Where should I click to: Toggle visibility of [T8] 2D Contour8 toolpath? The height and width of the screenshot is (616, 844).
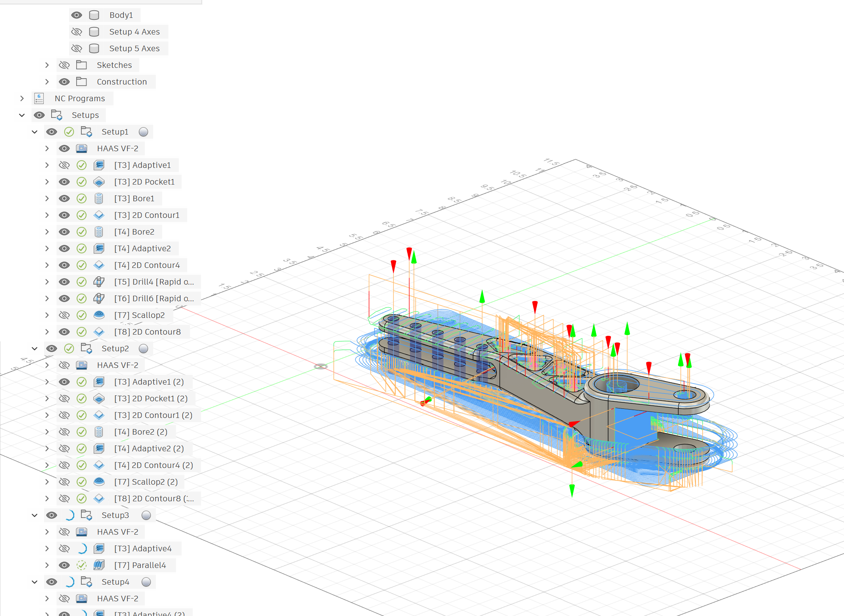click(64, 332)
